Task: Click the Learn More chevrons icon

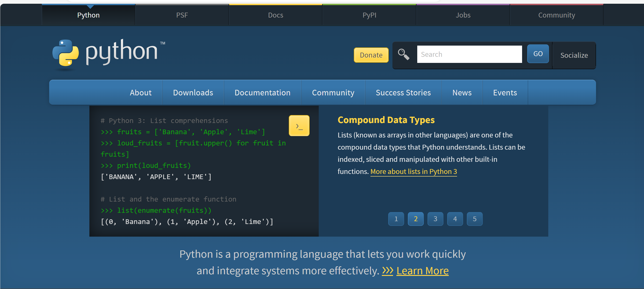Action: [x=387, y=271]
